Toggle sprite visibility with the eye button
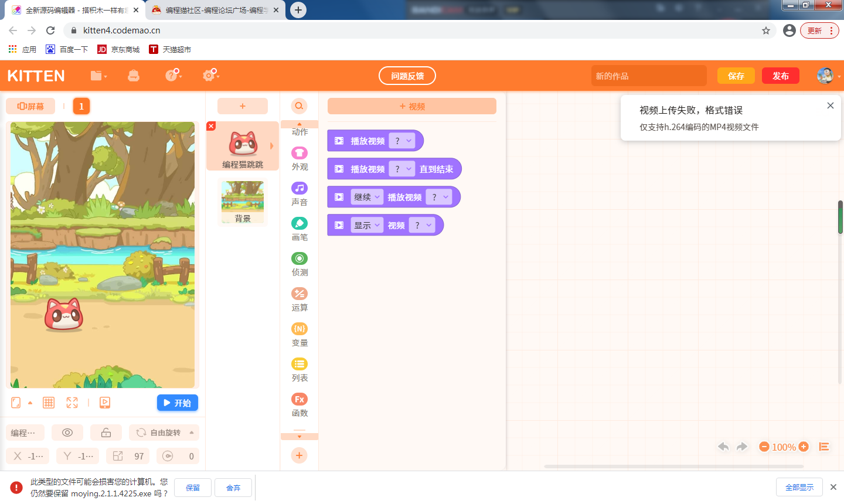844x504 pixels. (x=67, y=433)
